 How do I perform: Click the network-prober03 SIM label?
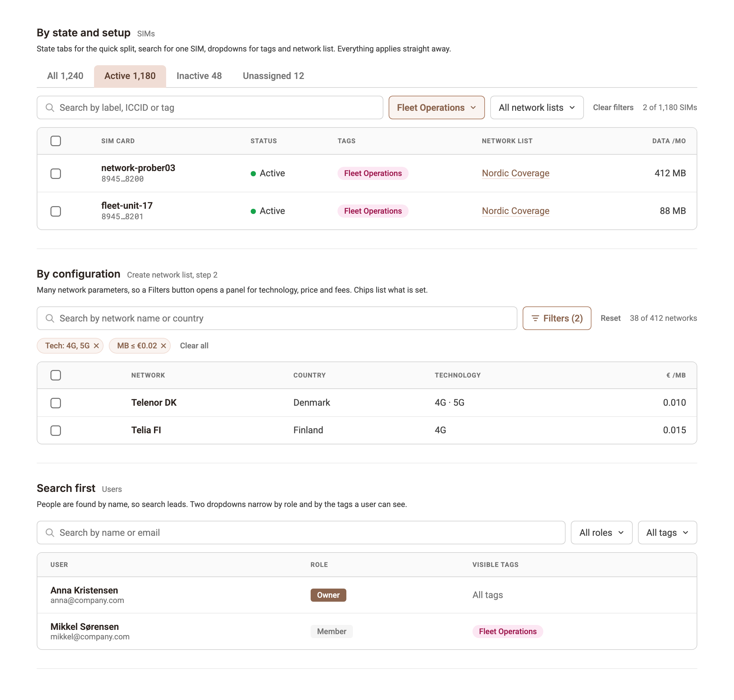click(138, 168)
